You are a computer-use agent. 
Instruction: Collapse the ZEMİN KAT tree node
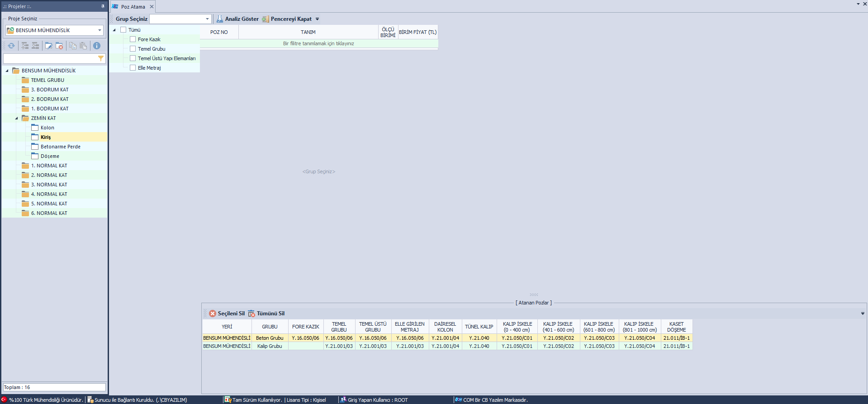(x=16, y=118)
